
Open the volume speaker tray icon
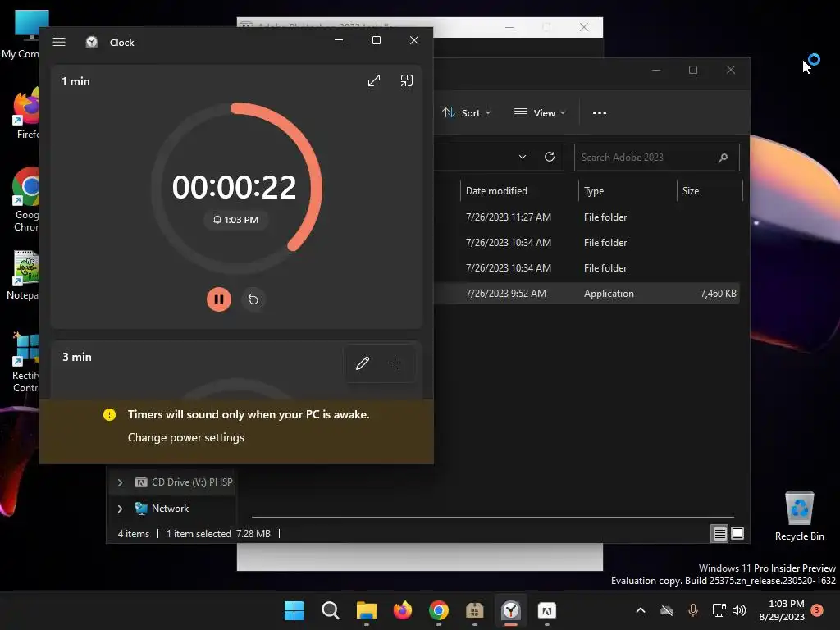coord(739,610)
